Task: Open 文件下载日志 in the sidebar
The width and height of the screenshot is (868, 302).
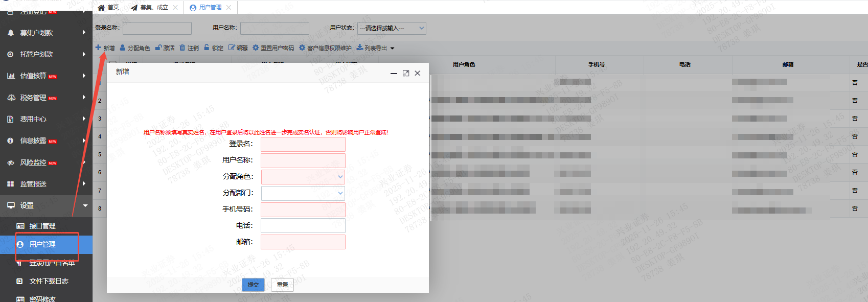Action: point(49,281)
